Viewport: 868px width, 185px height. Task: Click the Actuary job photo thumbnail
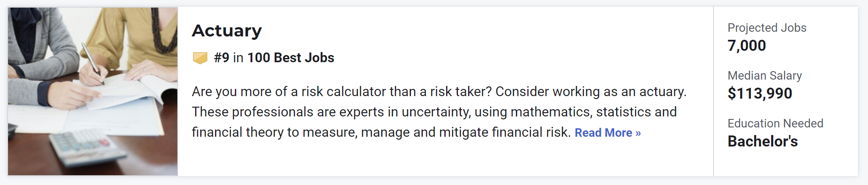(x=93, y=91)
